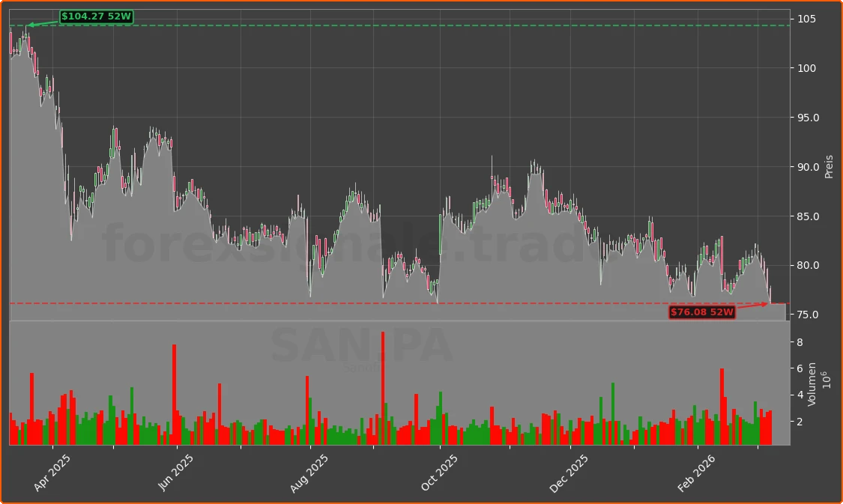Click the green arrow pointing to the high
This screenshot has width=843, height=504.
(x=41, y=22)
